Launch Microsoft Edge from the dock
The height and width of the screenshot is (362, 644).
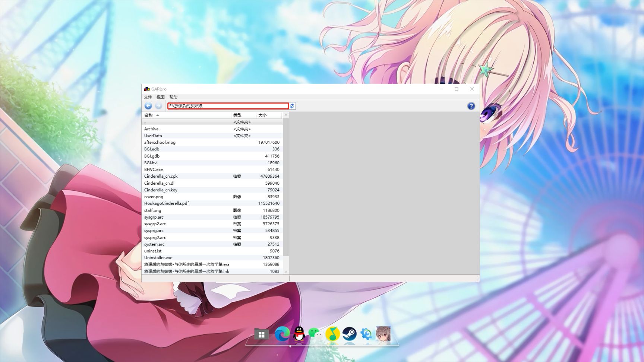pos(282,334)
